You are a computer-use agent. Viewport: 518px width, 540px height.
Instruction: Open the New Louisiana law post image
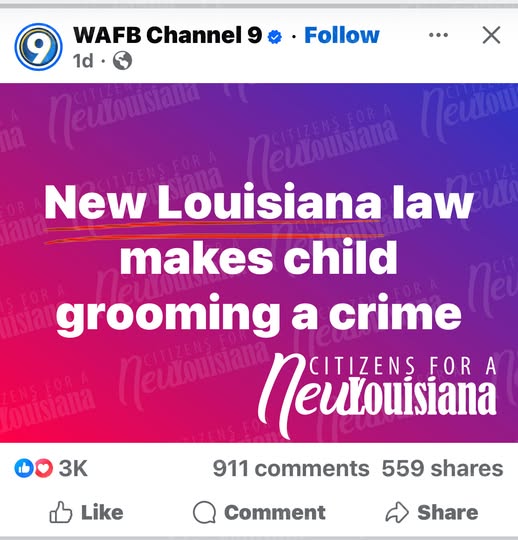259,263
